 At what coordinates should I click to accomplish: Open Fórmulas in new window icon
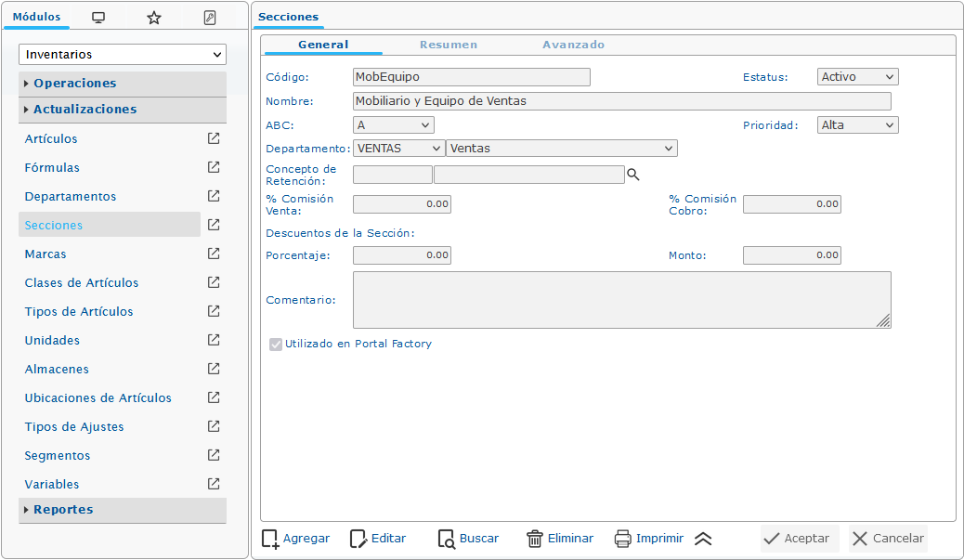[x=214, y=167]
